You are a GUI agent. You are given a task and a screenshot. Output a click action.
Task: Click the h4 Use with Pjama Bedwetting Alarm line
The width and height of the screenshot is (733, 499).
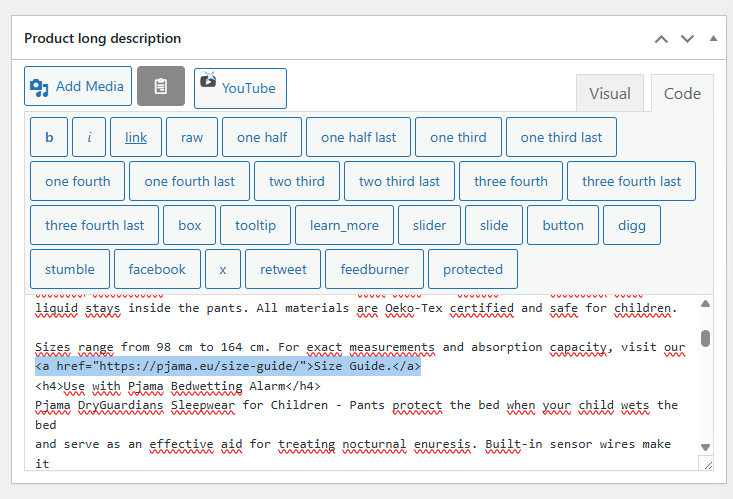click(178, 386)
